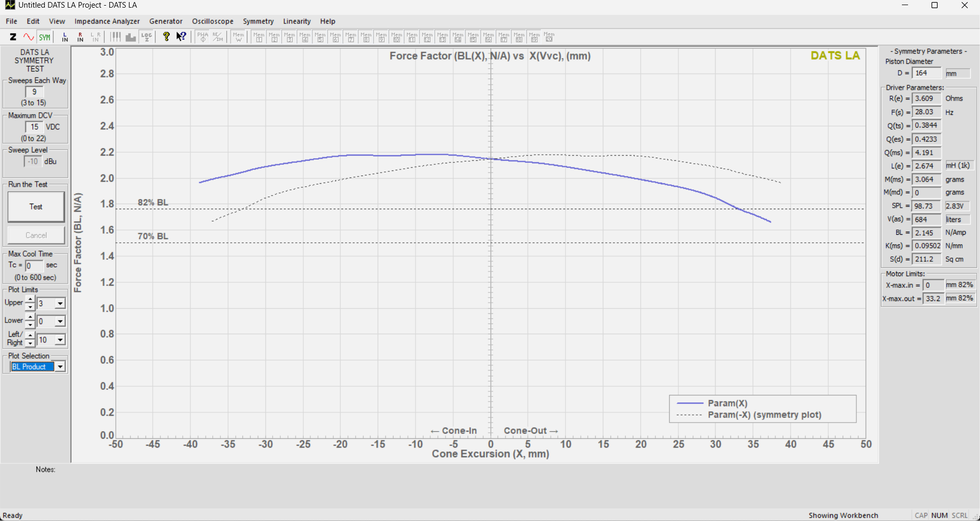The height and width of the screenshot is (521, 980).
Task: Click the Z impedance analyzer toolbar icon
Action: coord(13,37)
